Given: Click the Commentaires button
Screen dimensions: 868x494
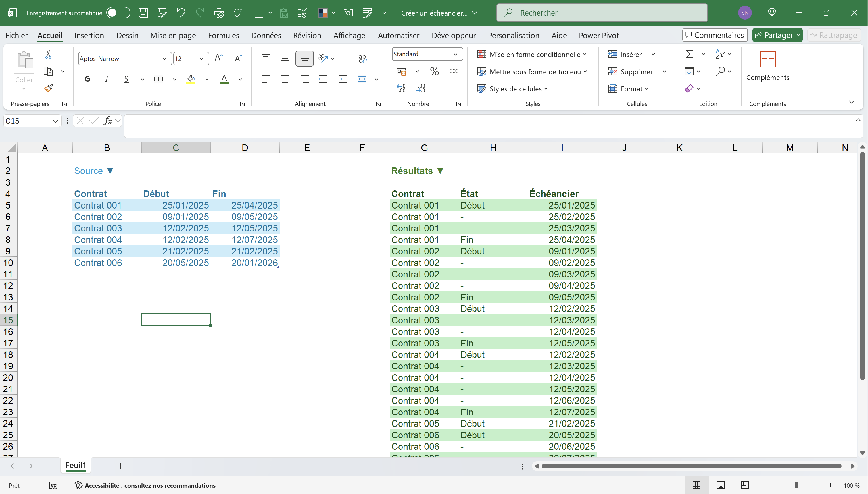Looking at the screenshot, I should 715,35.
